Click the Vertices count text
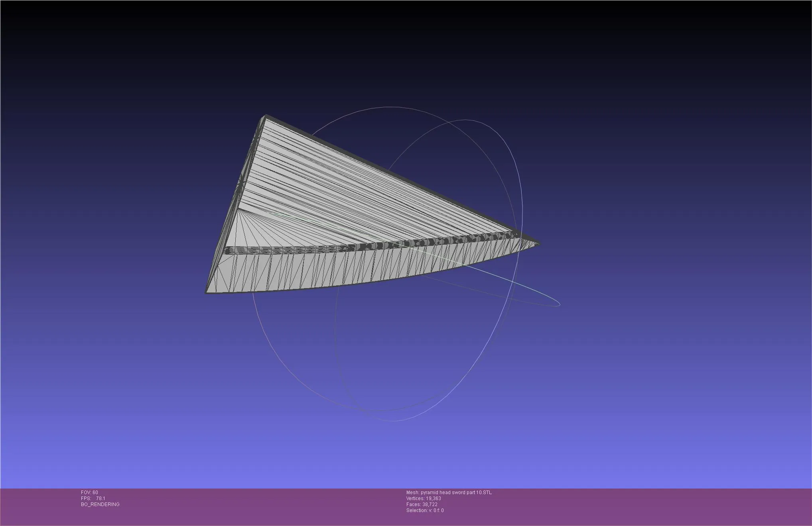Image resolution: width=812 pixels, height=526 pixels. 423,499
